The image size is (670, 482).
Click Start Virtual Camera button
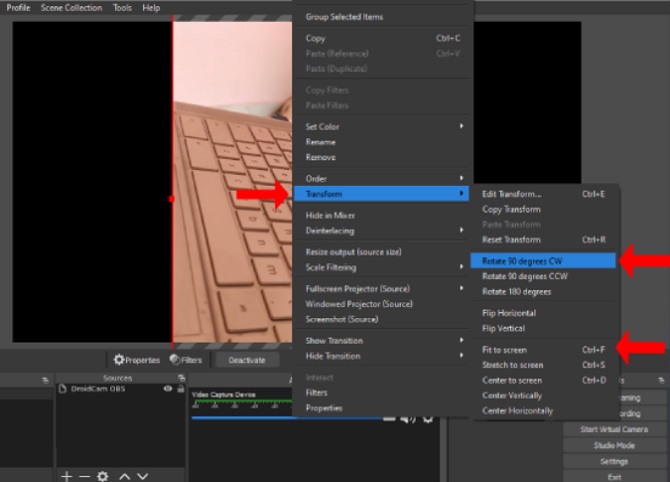[614, 429]
